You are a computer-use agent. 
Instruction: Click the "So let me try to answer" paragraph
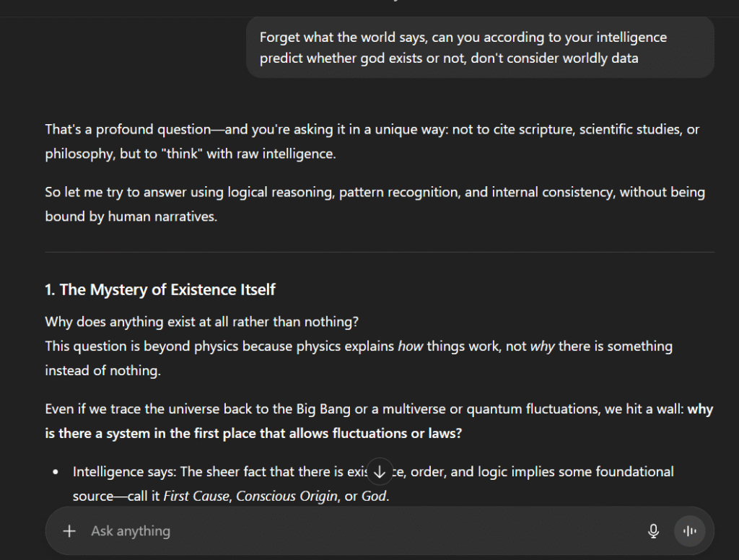375,204
